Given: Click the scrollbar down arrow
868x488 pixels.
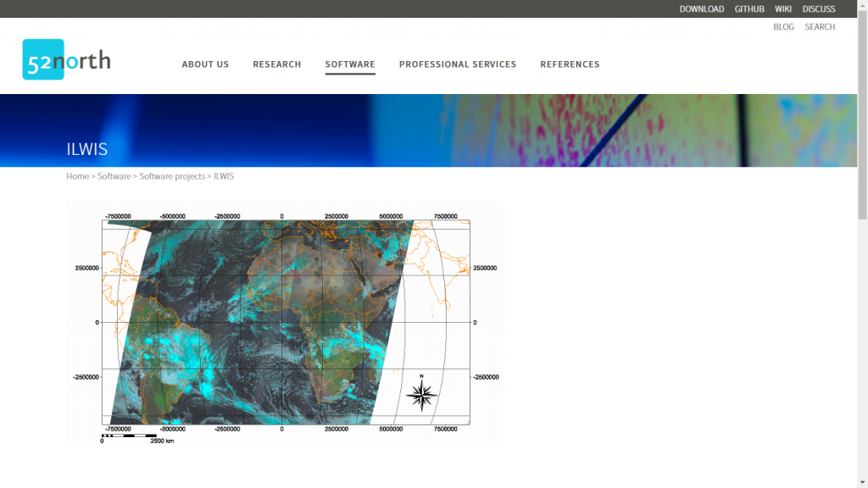Looking at the screenshot, I should tap(862, 482).
